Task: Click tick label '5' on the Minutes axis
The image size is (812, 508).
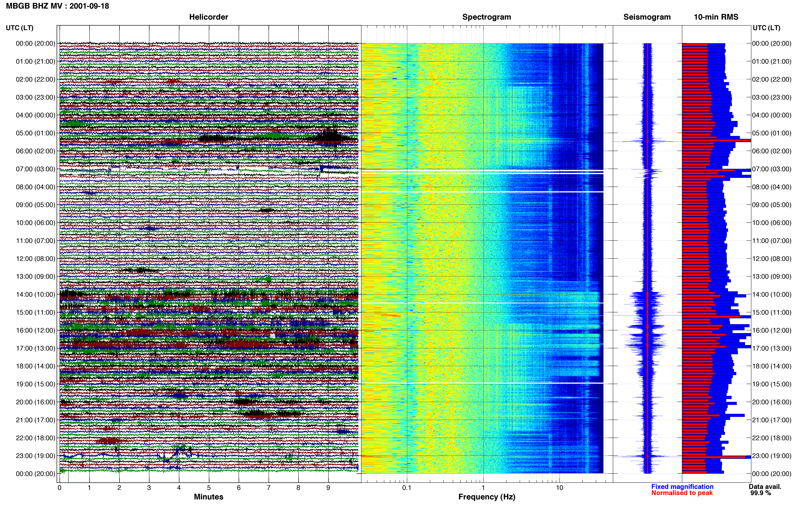Action: (x=209, y=488)
